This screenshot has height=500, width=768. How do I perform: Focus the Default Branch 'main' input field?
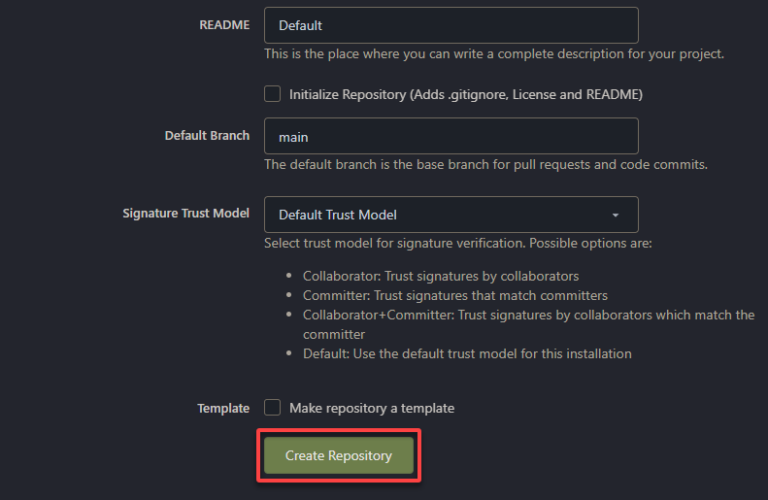451,136
